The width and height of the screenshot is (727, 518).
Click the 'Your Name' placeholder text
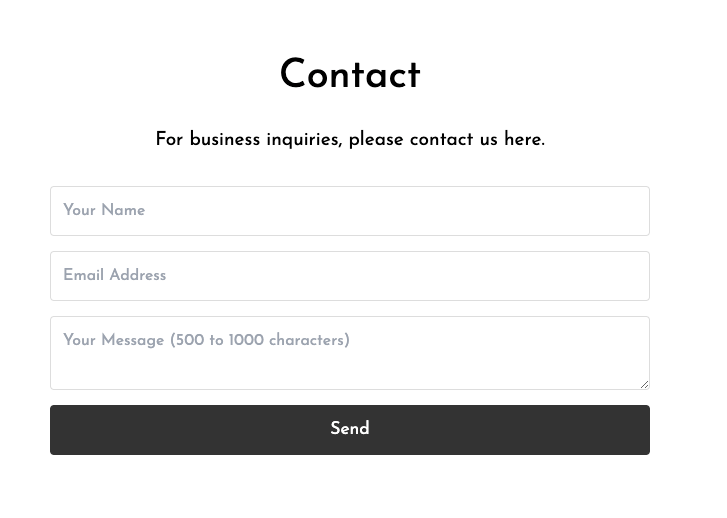click(x=104, y=210)
